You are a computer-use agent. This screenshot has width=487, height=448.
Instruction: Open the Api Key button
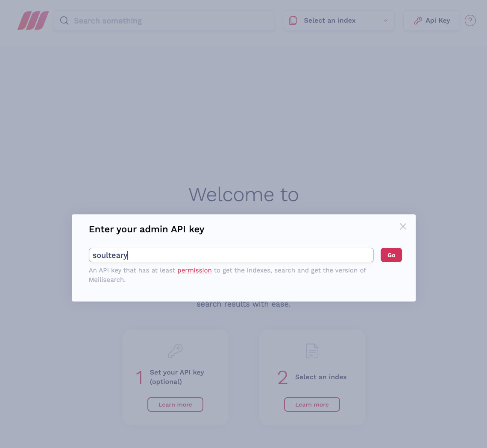[432, 20]
